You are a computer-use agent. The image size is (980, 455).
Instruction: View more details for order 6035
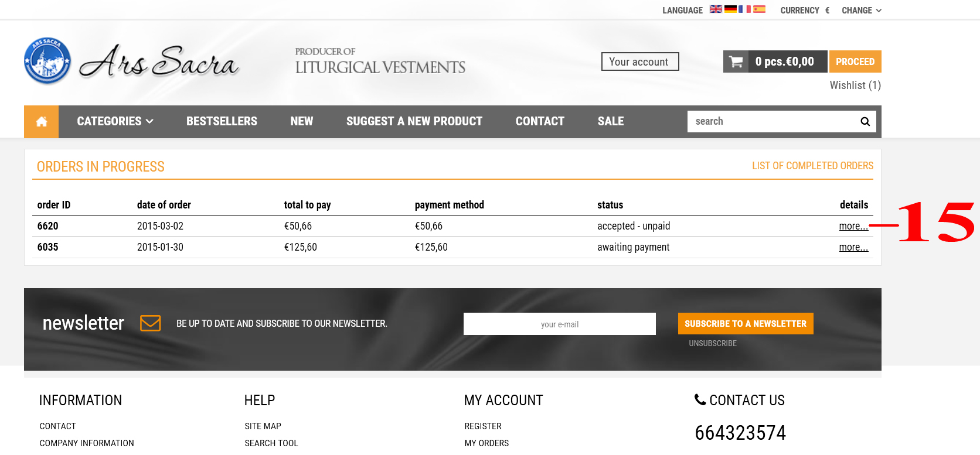click(x=853, y=247)
